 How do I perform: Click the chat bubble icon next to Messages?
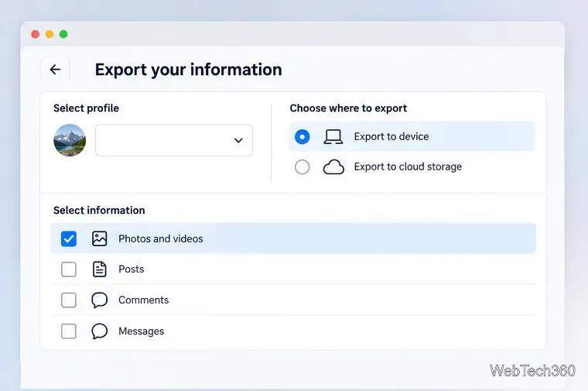99,331
